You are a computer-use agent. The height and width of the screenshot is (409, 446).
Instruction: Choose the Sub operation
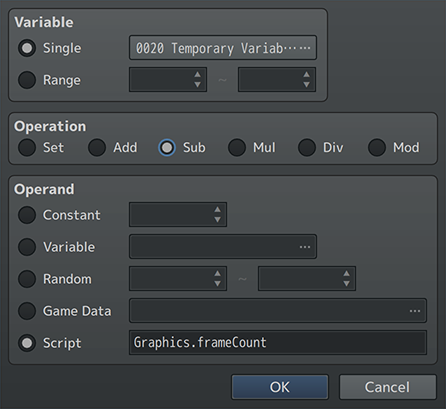coord(167,147)
